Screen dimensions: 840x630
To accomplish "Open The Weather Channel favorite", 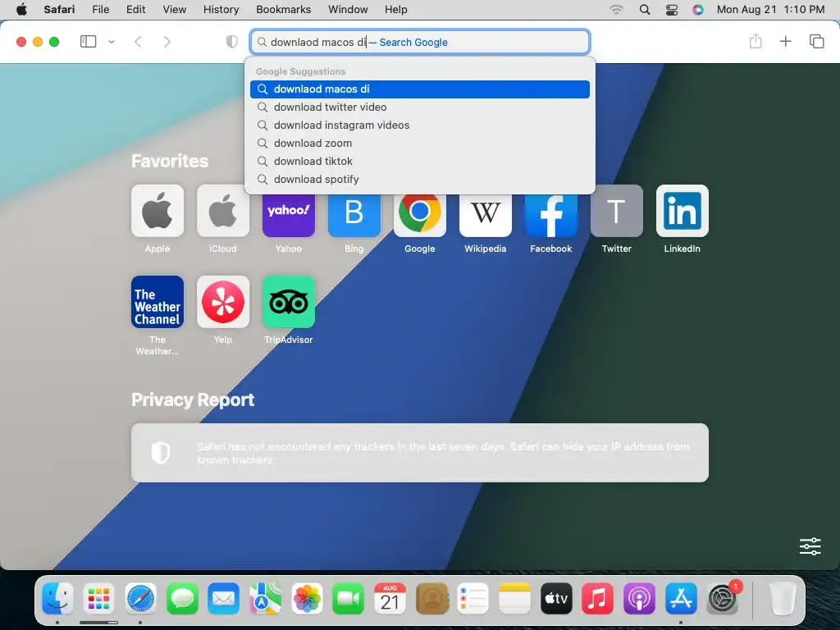I will pos(157,302).
